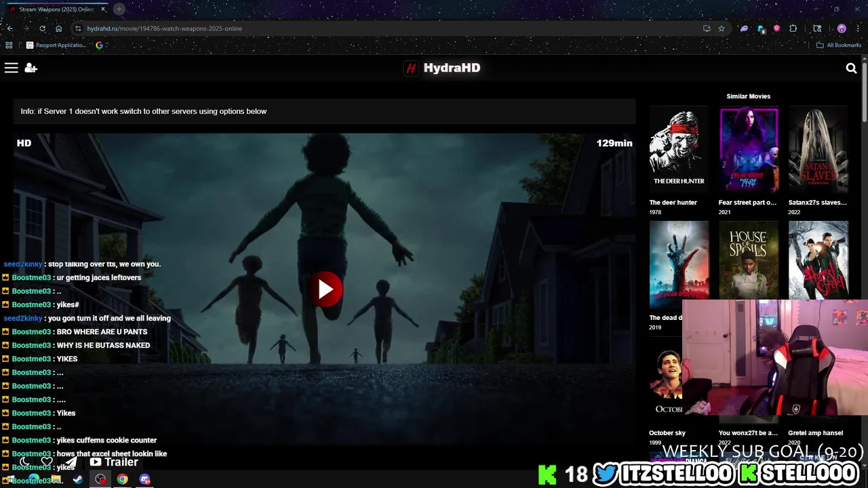Open Satan's Slaves poster
This screenshot has width=868, height=488.
818,150
